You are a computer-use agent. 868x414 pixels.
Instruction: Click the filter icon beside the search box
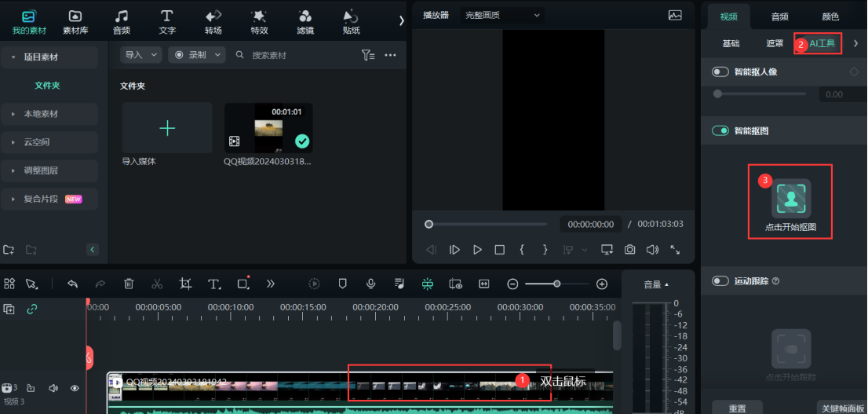pos(367,55)
